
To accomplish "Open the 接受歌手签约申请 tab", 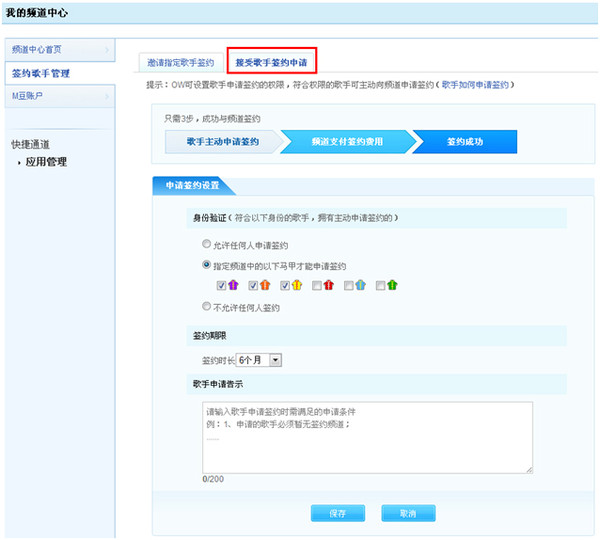I will tap(272, 62).
